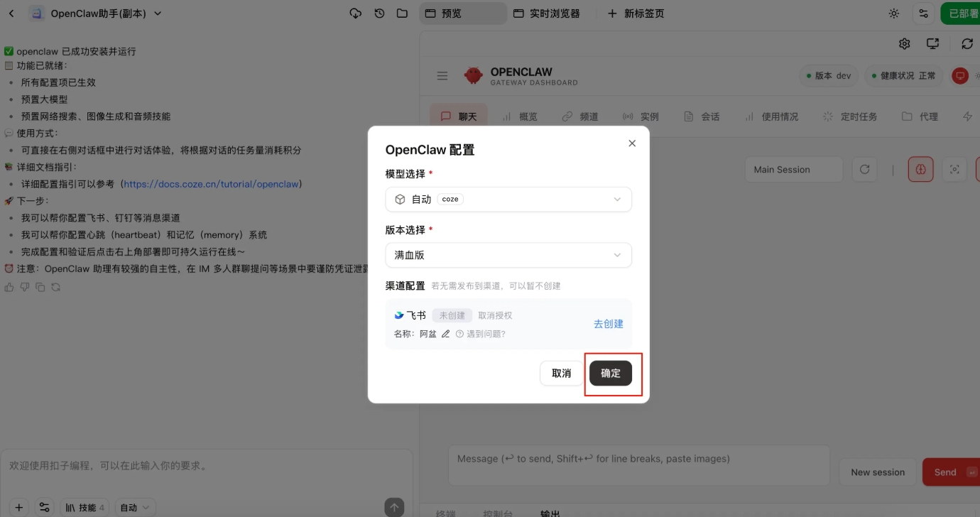Open version history clock icon in toolbar
The image size is (980, 517).
(379, 13)
